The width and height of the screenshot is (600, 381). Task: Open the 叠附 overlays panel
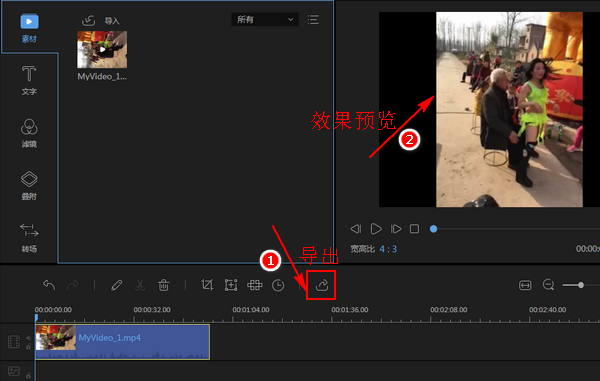pyautogui.click(x=29, y=186)
